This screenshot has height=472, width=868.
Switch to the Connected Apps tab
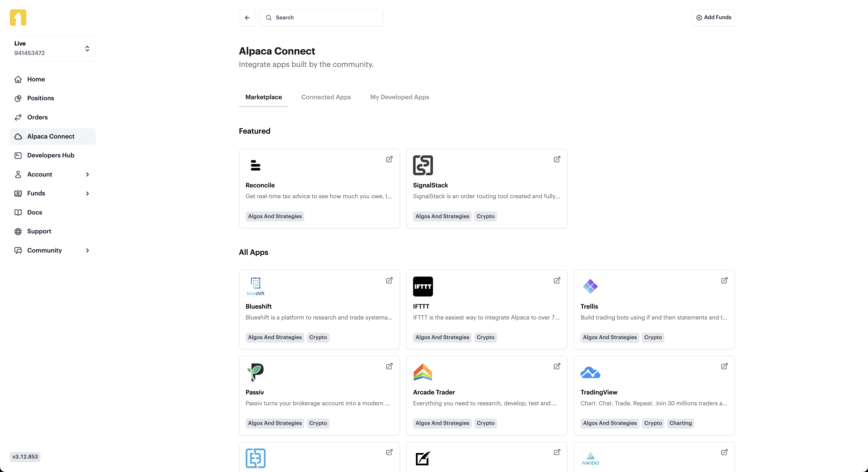(326, 97)
